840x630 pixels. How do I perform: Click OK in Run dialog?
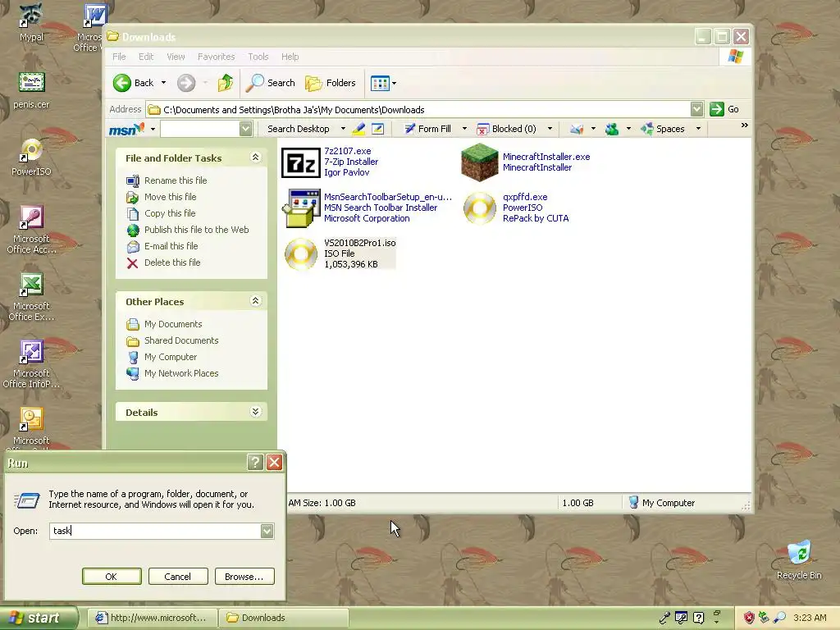coord(112,577)
